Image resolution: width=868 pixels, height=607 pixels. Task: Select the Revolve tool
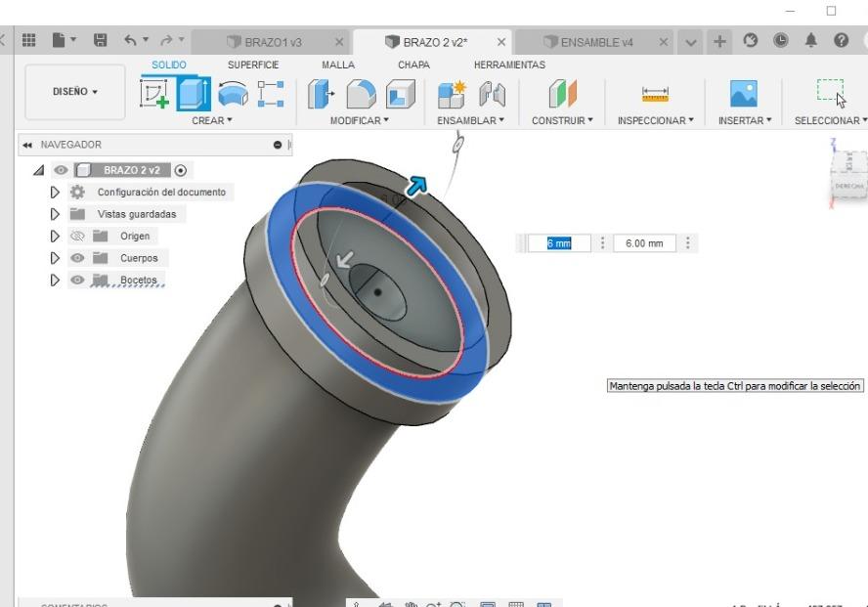pos(233,94)
